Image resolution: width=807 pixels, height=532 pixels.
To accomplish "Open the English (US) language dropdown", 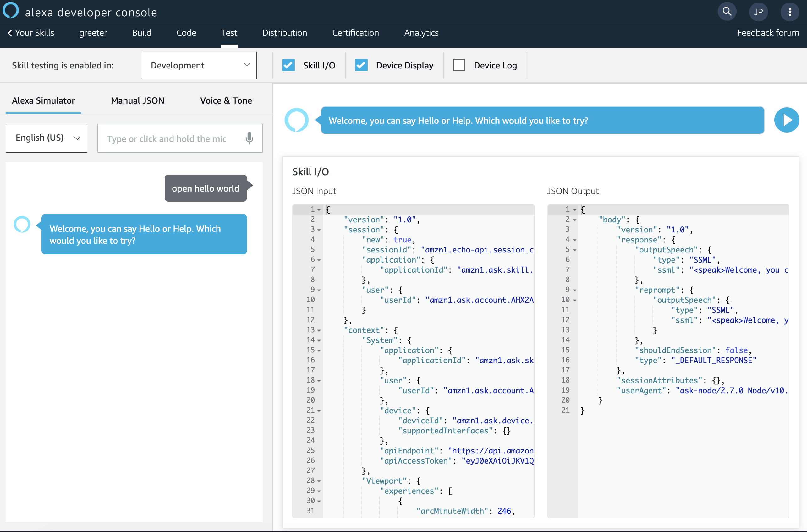I will [x=47, y=138].
